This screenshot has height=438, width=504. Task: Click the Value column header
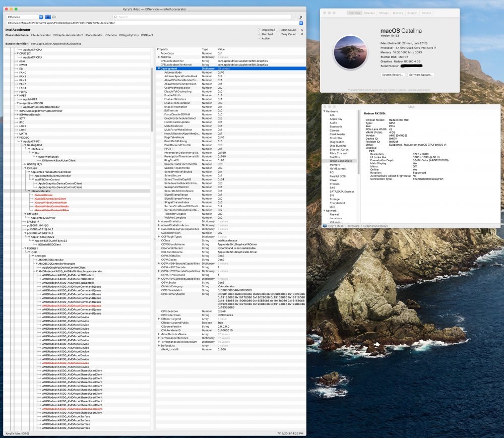(x=221, y=49)
